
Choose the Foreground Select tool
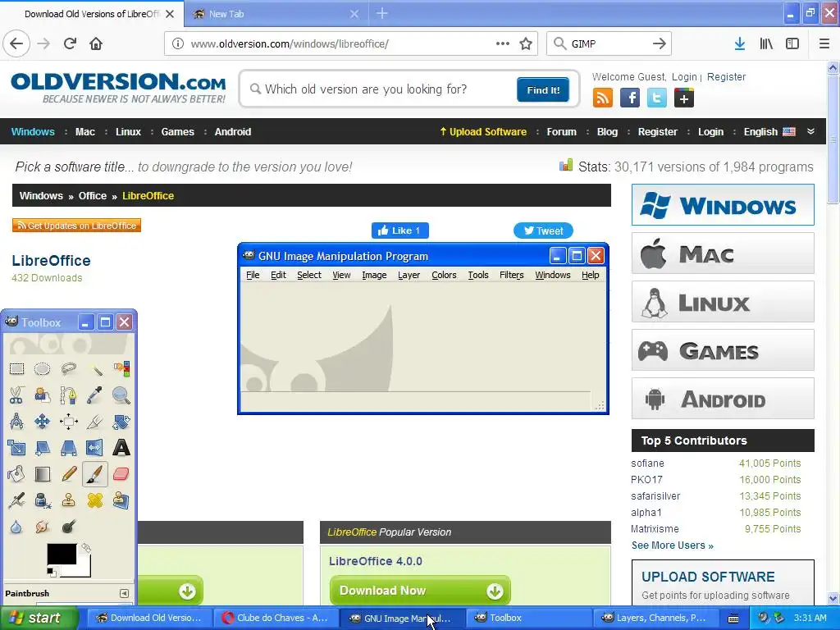point(43,395)
